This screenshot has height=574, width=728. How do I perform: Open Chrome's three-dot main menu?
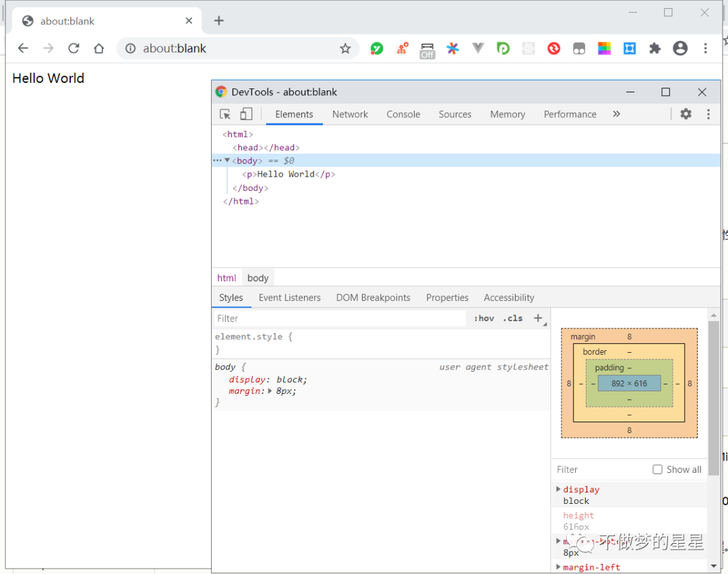pos(705,49)
